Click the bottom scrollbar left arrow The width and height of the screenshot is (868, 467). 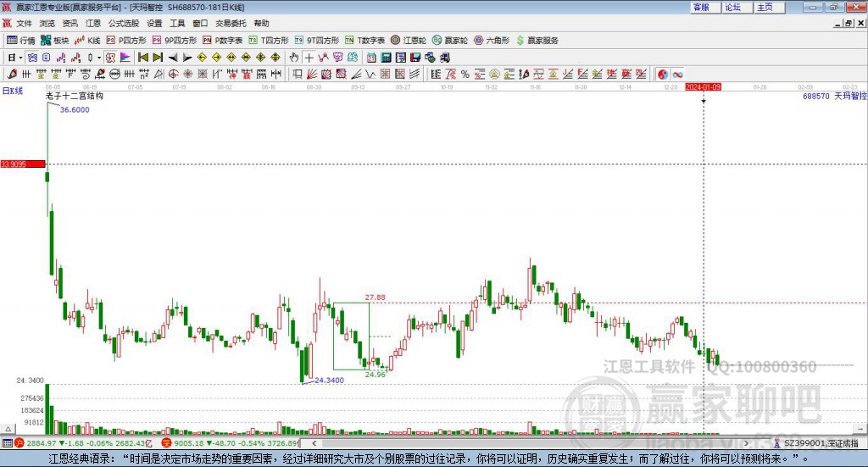[x=314, y=443]
